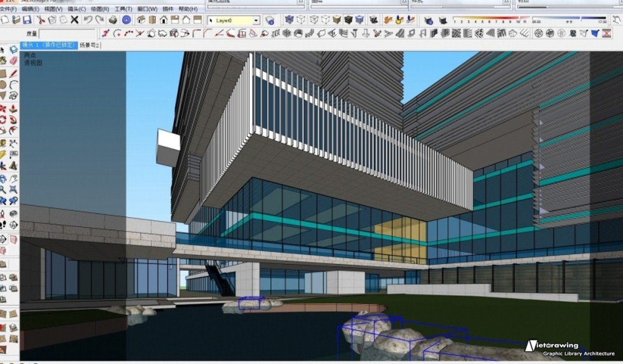623x364 pixels.
Task: Select the Rotate tool
Action: (x=3, y=119)
